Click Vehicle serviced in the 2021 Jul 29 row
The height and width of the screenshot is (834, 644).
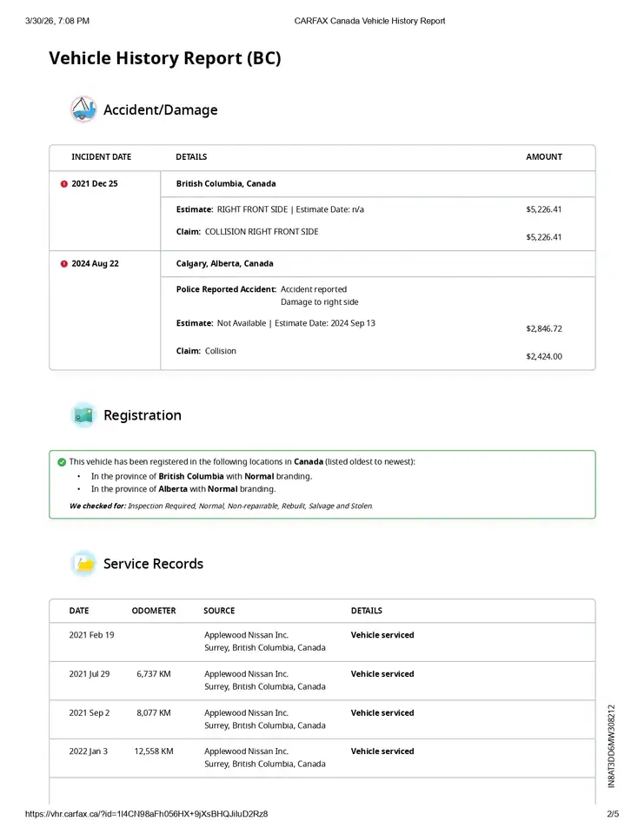tap(382, 674)
